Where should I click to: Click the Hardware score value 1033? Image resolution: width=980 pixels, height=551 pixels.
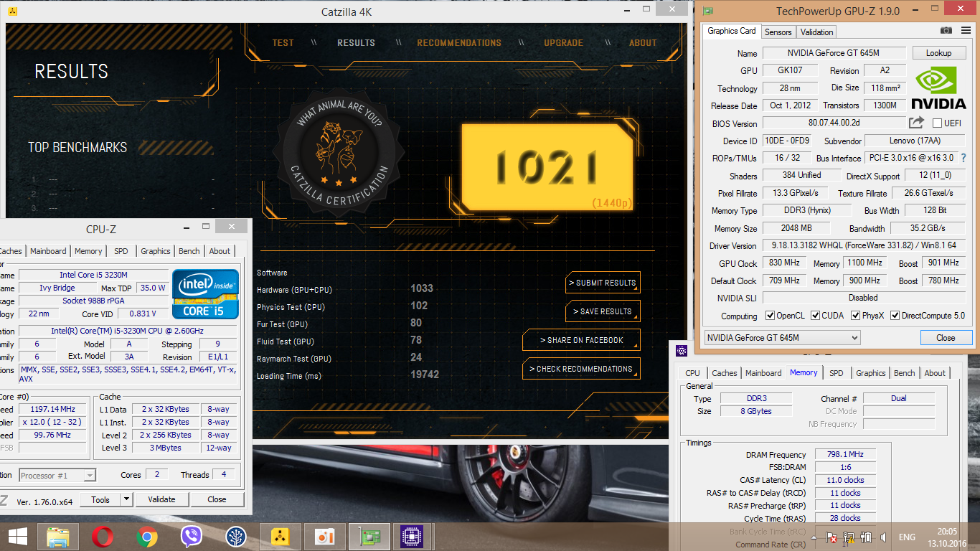pyautogui.click(x=422, y=288)
